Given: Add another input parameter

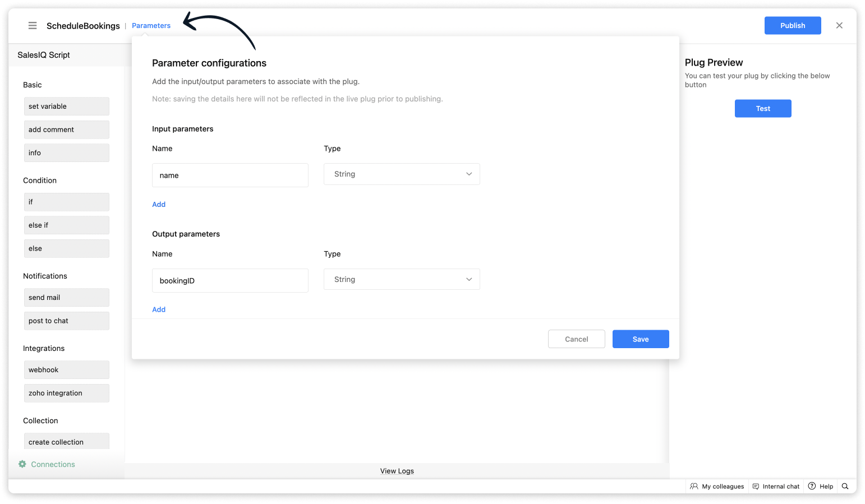Looking at the screenshot, I should (x=159, y=205).
